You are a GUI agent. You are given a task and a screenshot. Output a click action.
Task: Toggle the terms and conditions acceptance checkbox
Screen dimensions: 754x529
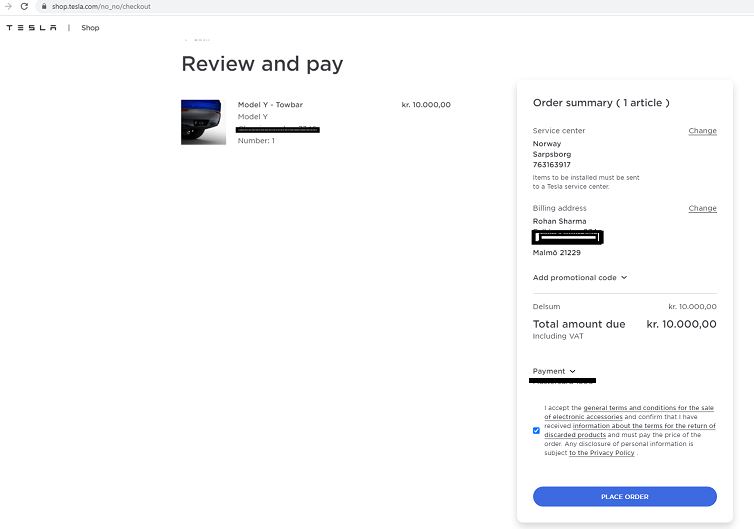tap(536, 430)
